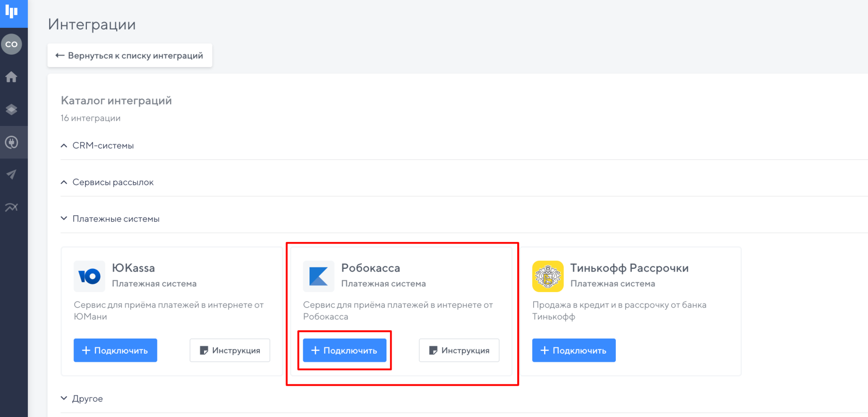Collapse the Другое section
This screenshot has height=417, width=868.
(x=87, y=398)
